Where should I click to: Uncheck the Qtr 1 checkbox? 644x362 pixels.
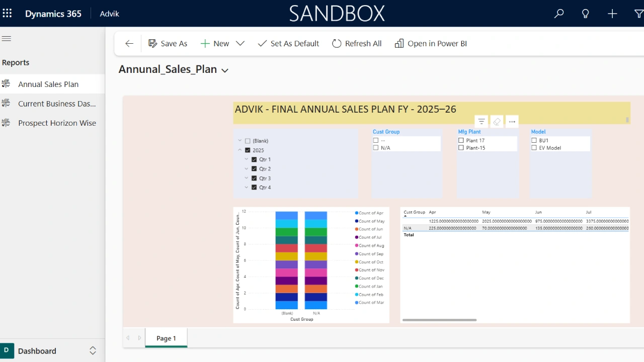click(254, 160)
